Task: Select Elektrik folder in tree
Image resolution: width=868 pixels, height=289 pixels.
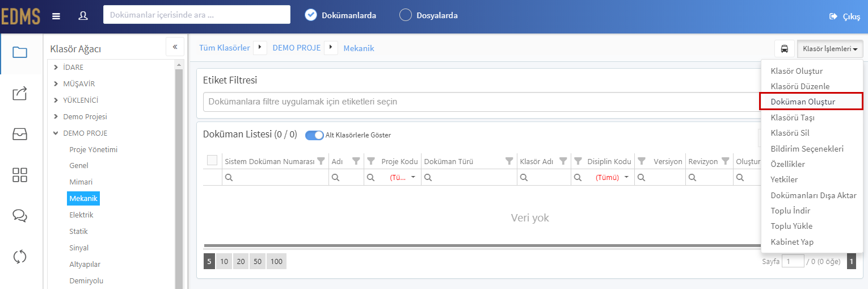Action: click(81, 215)
